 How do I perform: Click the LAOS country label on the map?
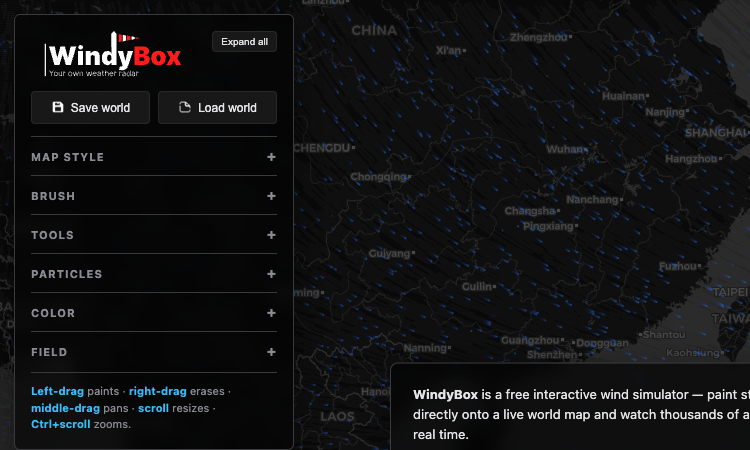(337, 417)
